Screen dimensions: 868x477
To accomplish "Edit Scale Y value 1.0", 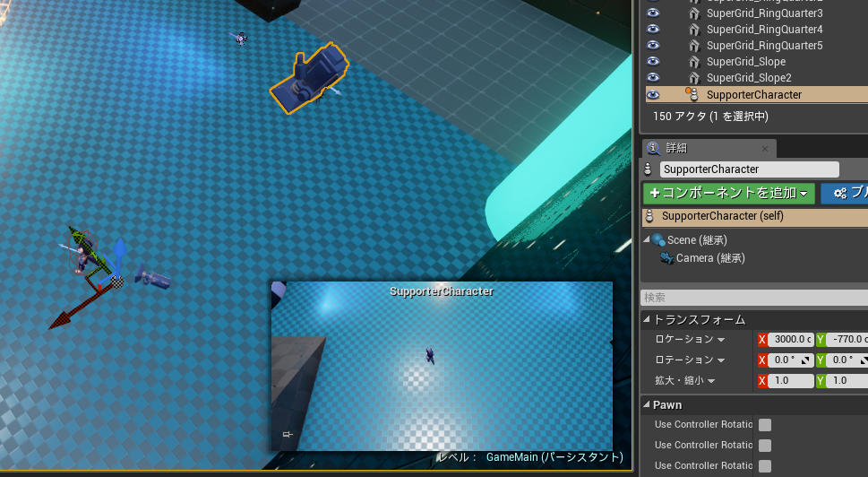I will point(847,380).
